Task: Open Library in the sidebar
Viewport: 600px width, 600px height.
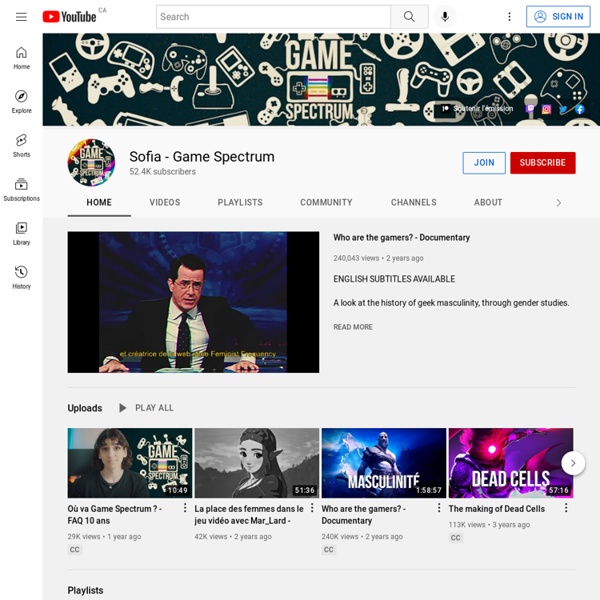Action: tap(21, 234)
